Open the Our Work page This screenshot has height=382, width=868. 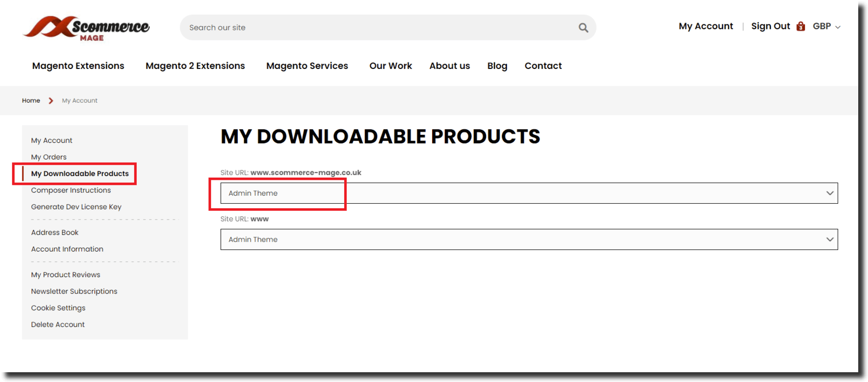(x=390, y=66)
